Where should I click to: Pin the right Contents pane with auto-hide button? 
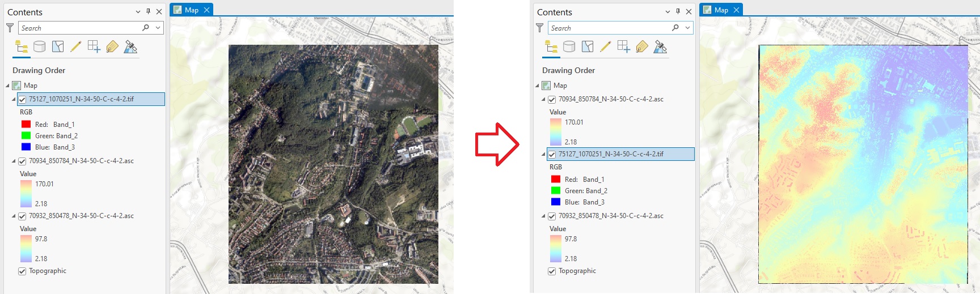tap(678, 11)
